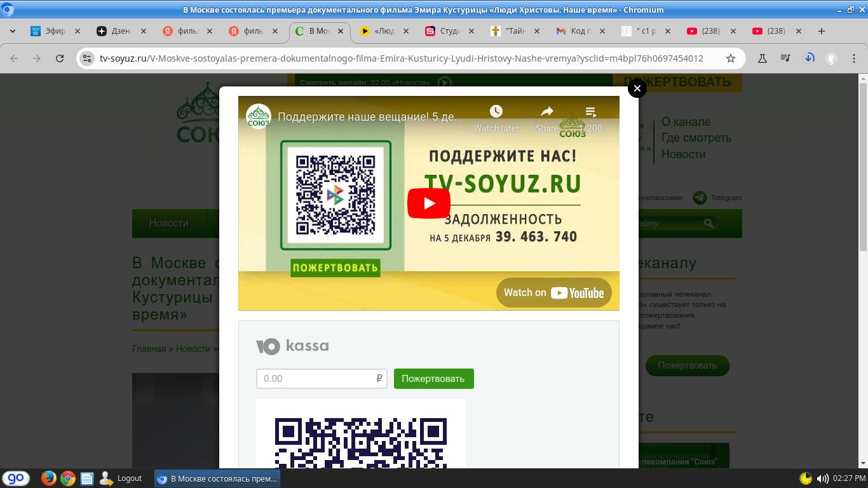The width and height of the screenshot is (868, 488).
Task: Close the Дзен tab
Action: tap(144, 31)
